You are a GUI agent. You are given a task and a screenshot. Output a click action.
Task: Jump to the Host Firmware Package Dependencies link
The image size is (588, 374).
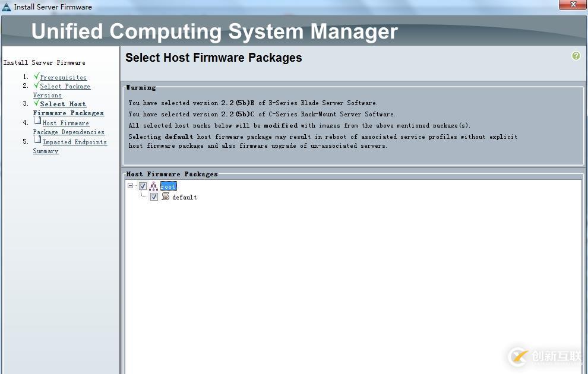(x=65, y=123)
